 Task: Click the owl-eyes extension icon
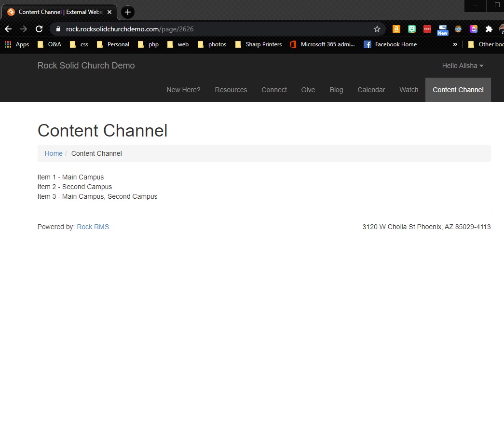pos(458,29)
